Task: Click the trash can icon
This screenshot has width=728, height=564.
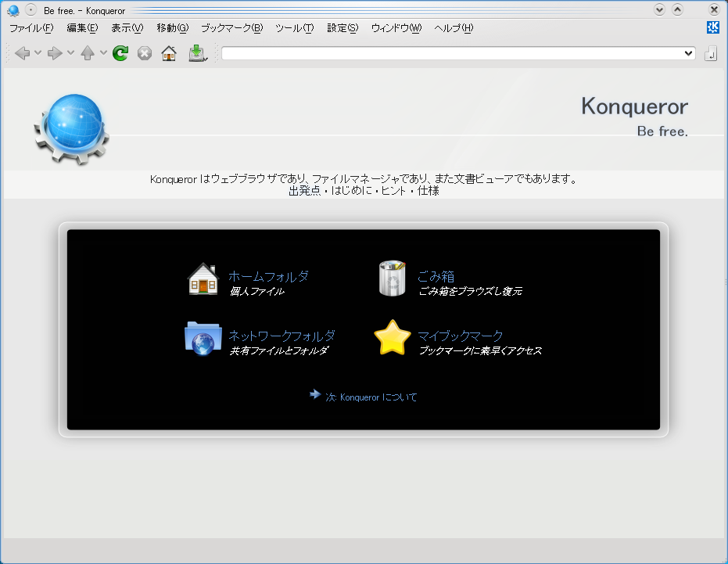Action: (393, 279)
